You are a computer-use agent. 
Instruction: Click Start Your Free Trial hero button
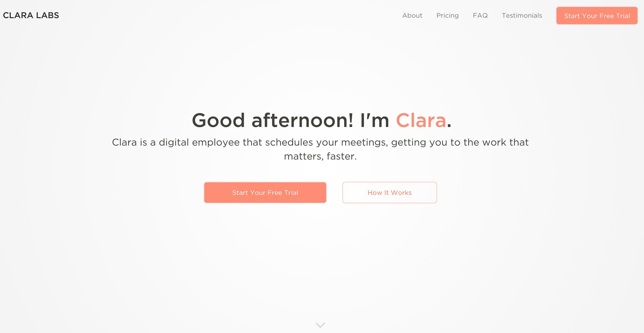(x=265, y=192)
